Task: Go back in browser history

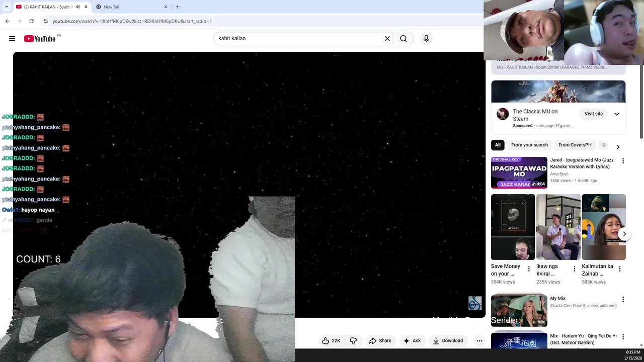Action: pos(7,21)
